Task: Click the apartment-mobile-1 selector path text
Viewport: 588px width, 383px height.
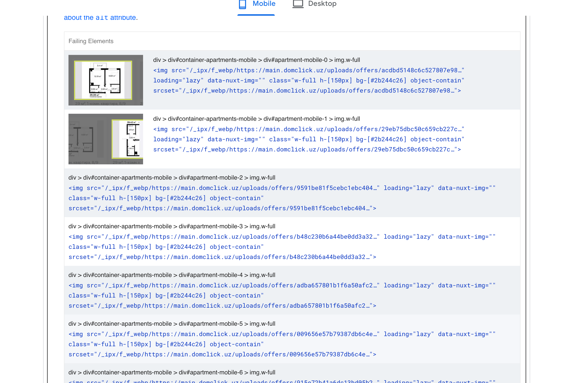Action: (x=256, y=119)
